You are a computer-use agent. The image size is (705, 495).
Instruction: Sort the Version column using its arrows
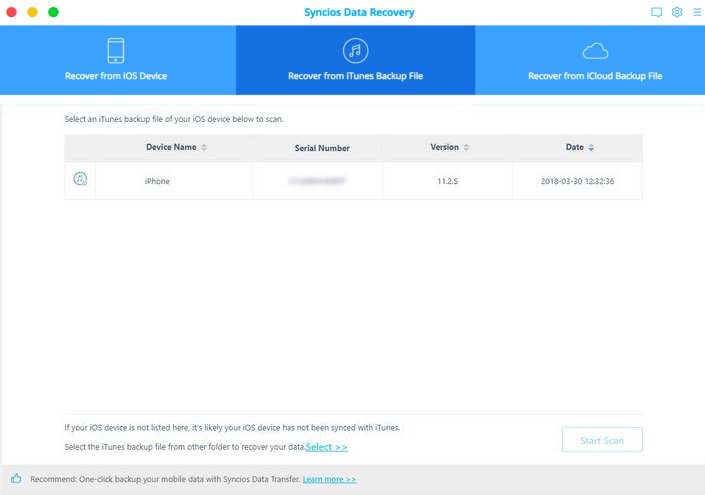pyautogui.click(x=466, y=148)
